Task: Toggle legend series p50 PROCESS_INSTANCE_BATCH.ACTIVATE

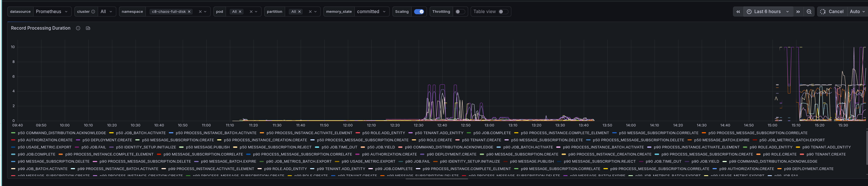Action: click(216, 133)
